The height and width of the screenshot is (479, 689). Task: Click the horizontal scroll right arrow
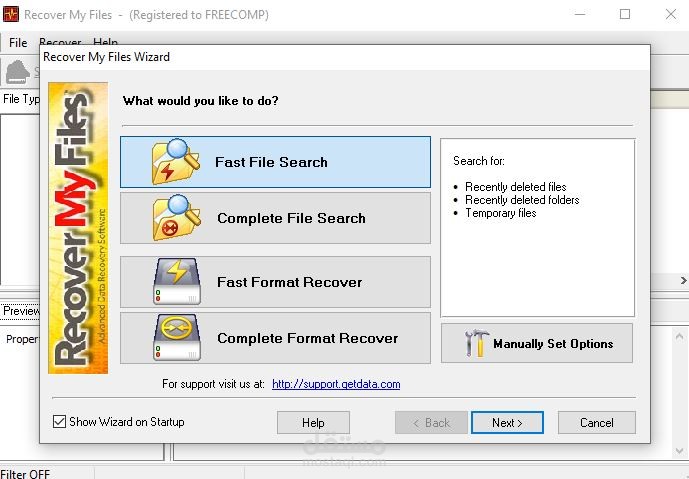pos(683,280)
